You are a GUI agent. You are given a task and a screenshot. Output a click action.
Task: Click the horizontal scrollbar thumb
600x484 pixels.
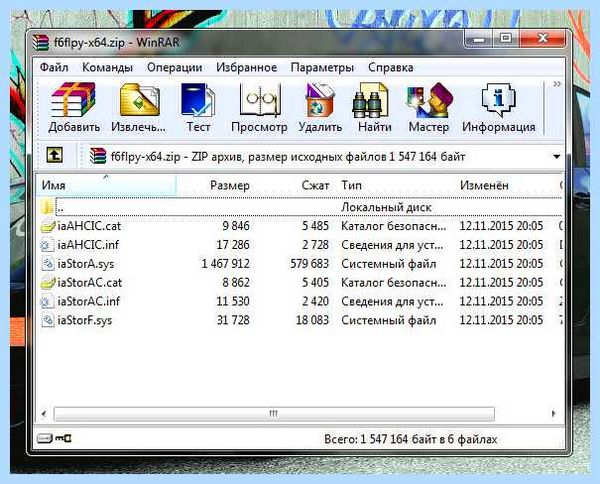coord(274,414)
